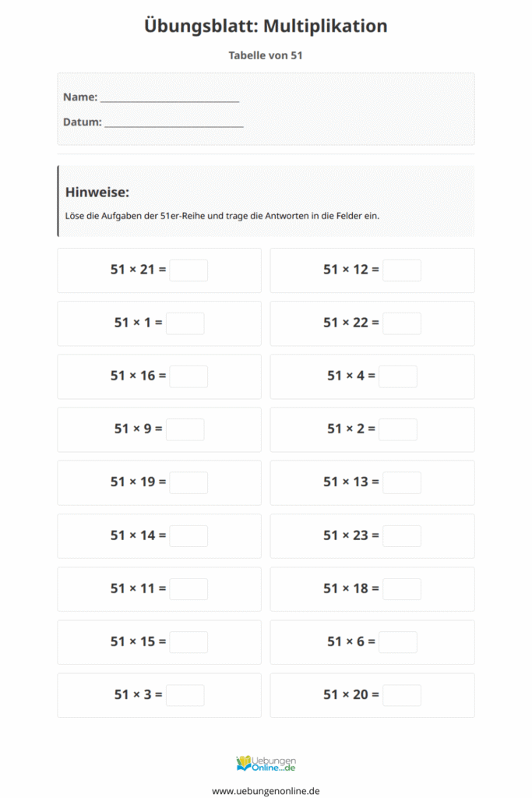Image resolution: width=532 pixels, height=798 pixels.
Task: Focus the answer field for 51 × 2
Action: point(397,429)
